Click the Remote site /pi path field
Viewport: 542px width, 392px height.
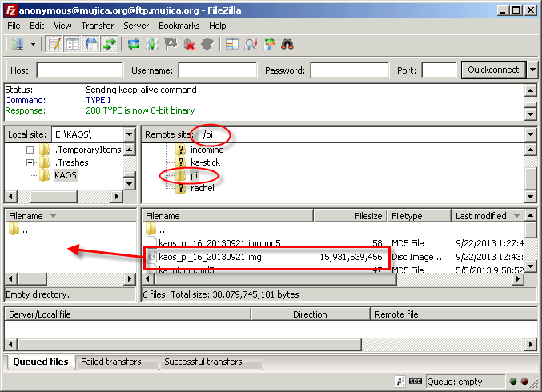(362, 134)
